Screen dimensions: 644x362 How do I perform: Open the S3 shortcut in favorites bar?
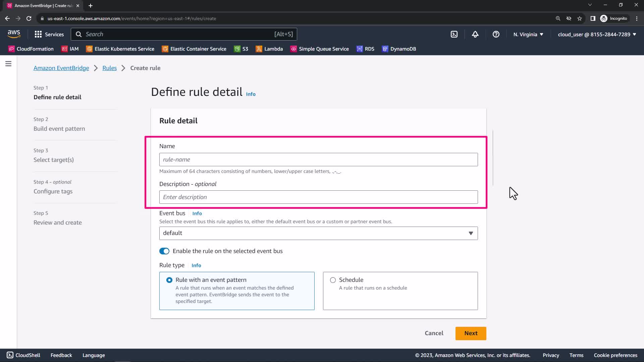(241, 49)
